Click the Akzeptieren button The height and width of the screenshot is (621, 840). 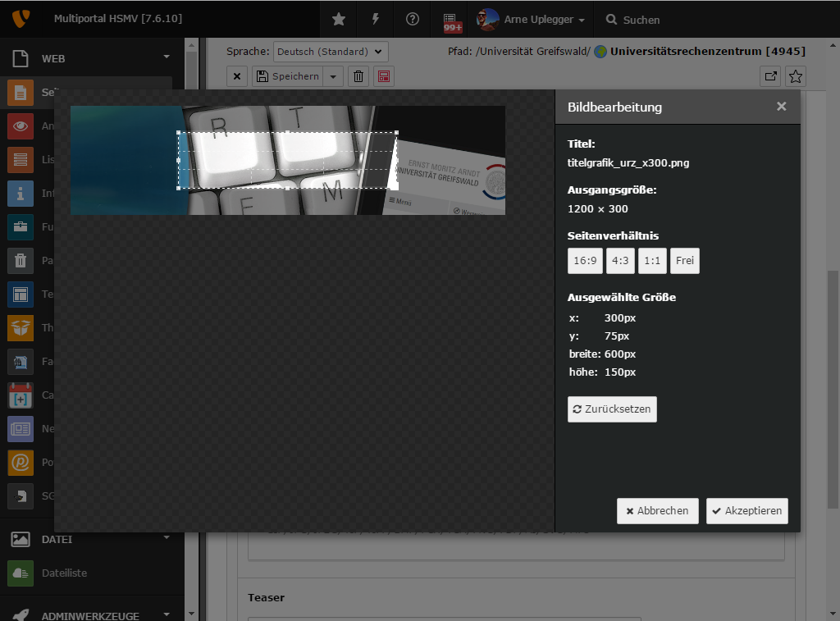point(746,510)
